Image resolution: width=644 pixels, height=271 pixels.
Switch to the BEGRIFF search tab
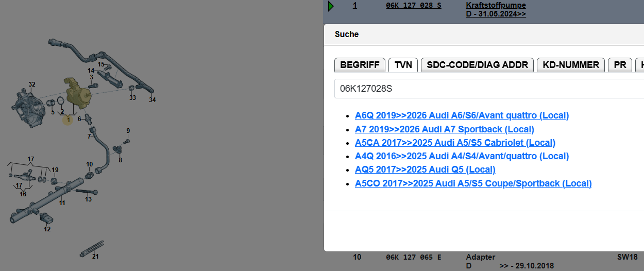pos(360,64)
